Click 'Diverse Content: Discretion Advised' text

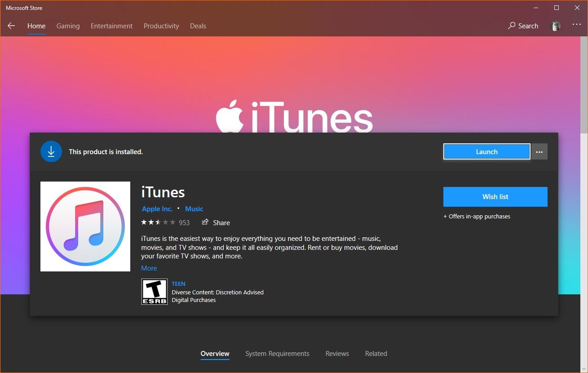click(217, 292)
